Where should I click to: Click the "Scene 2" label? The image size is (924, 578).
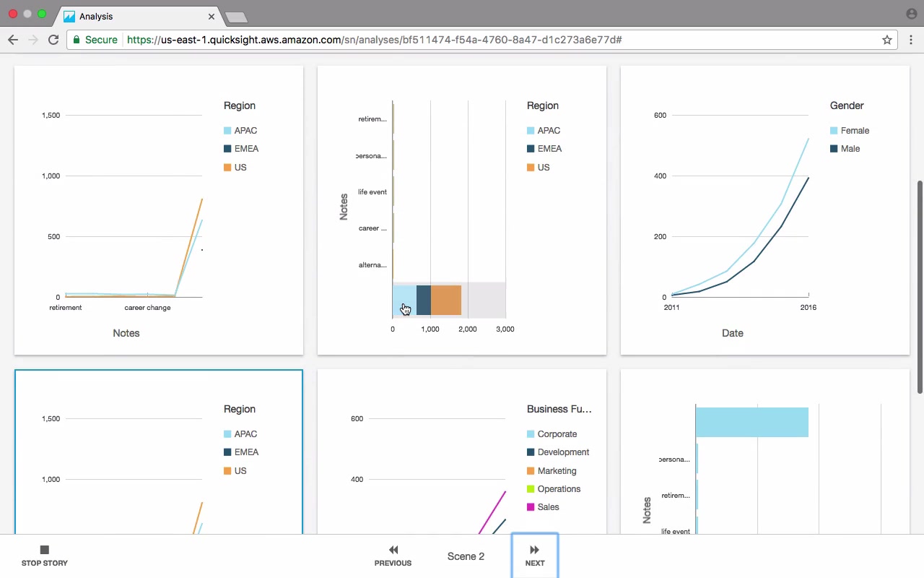pos(466,556)
